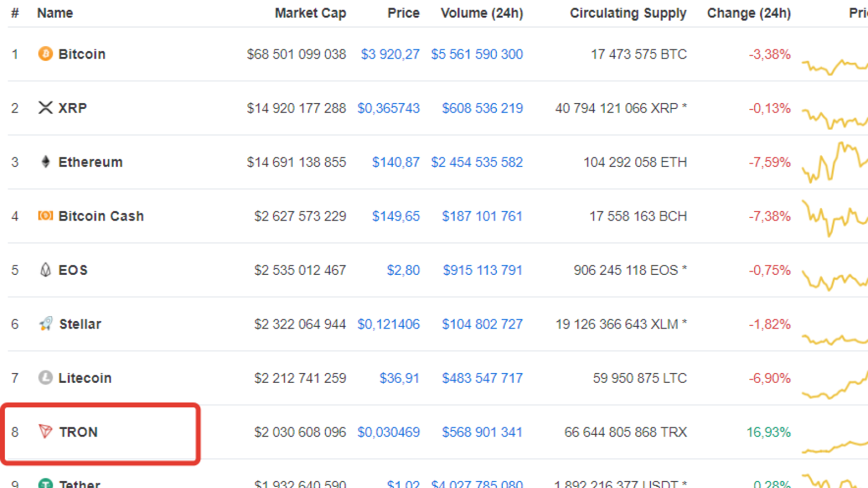The image size is (868, 488).
Task: Select supply value 17 473 575 BTC
Action: point(639,54)
